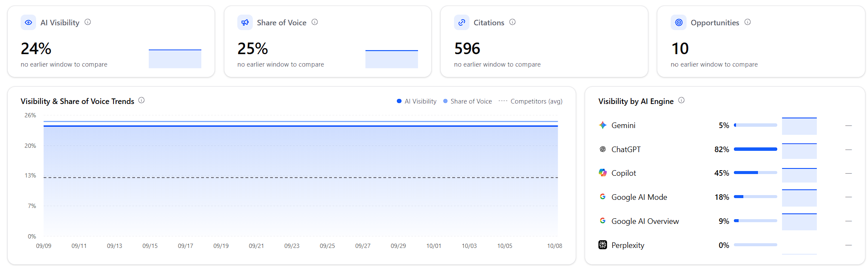Click the Visibility & Share of Voice Trends heading
This screenshot has width=868, height=266.
coord(77,101)
